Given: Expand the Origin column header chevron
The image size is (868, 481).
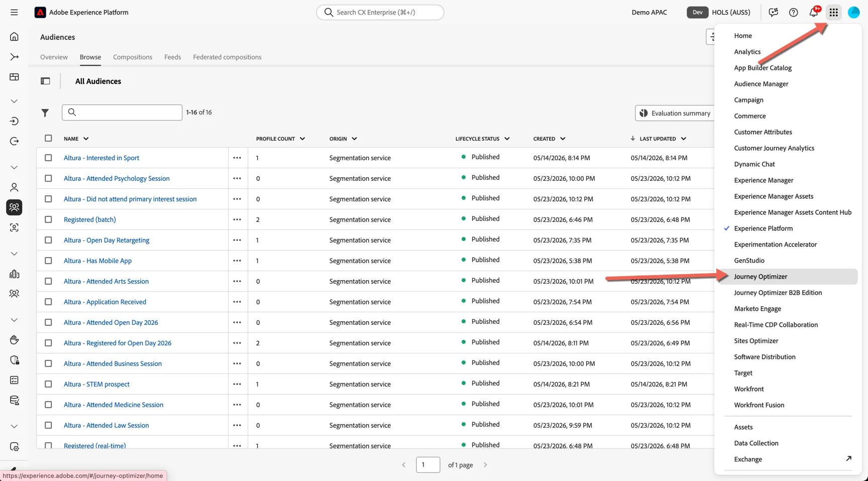Looking at the screenshot, I should [x=354, y=139].
